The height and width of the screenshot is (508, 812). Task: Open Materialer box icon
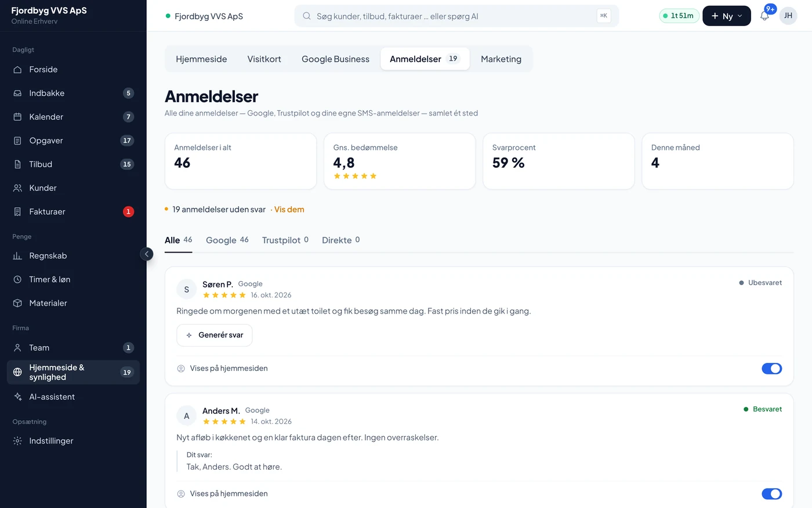(x=17, y=303)
